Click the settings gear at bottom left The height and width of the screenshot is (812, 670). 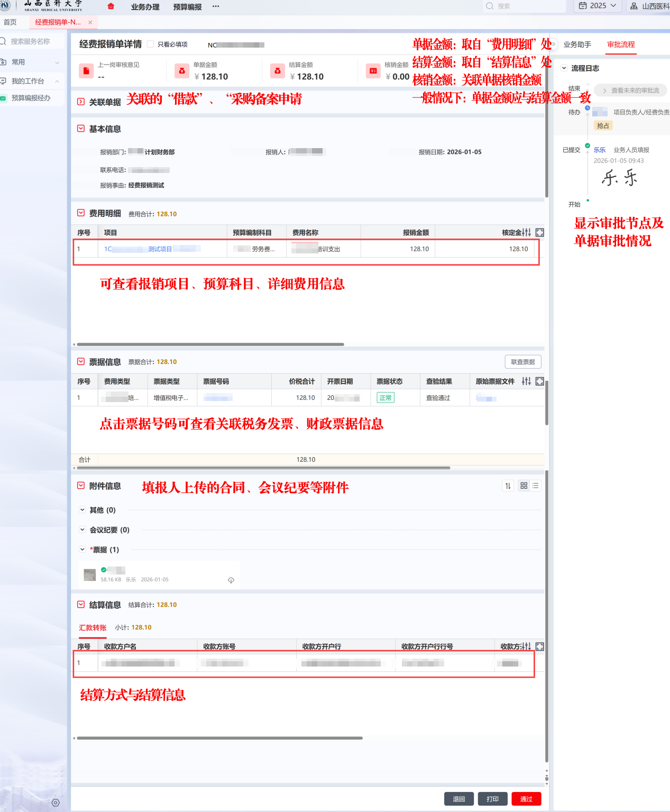[x=56, y=802]
